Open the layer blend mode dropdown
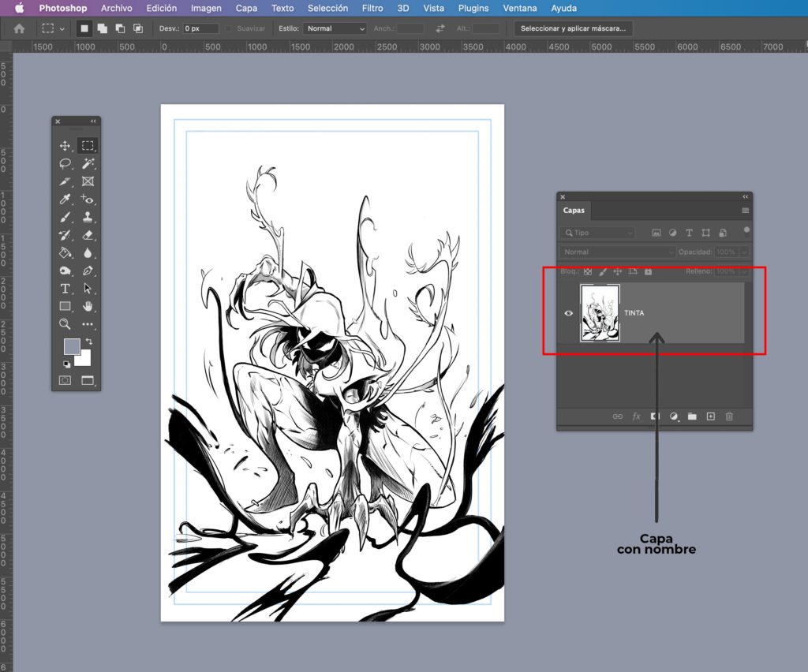 coord(618,252)
